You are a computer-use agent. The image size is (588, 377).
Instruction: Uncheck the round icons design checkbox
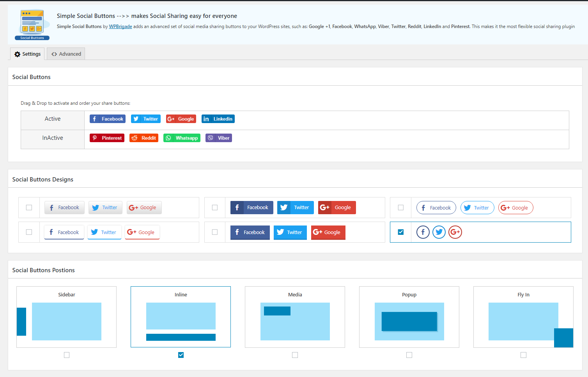(400, 232)
